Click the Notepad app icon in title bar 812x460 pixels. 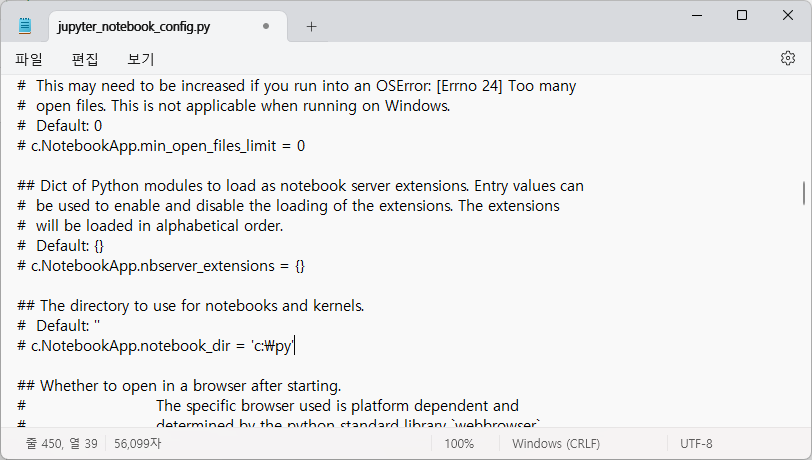25,26
